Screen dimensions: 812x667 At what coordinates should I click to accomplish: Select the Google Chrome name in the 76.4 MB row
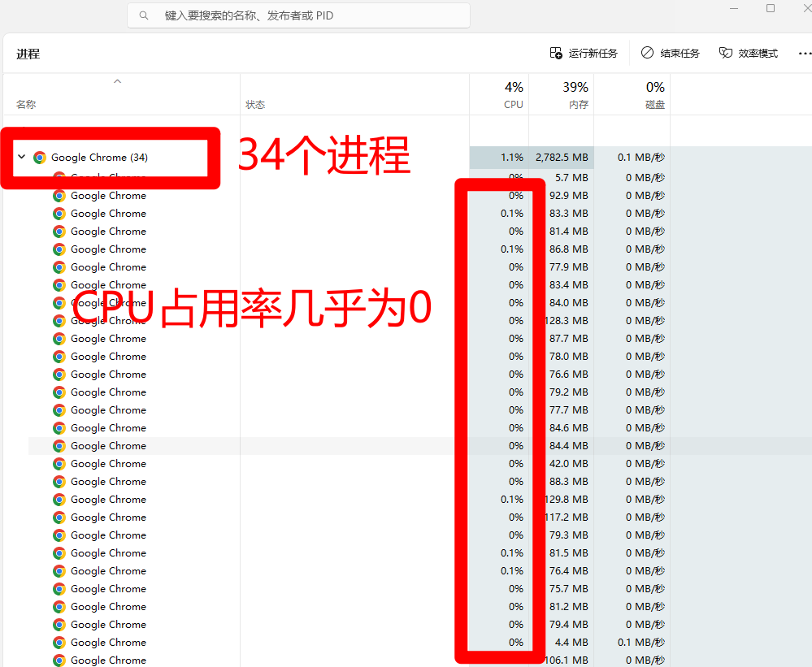coord(108,571)
